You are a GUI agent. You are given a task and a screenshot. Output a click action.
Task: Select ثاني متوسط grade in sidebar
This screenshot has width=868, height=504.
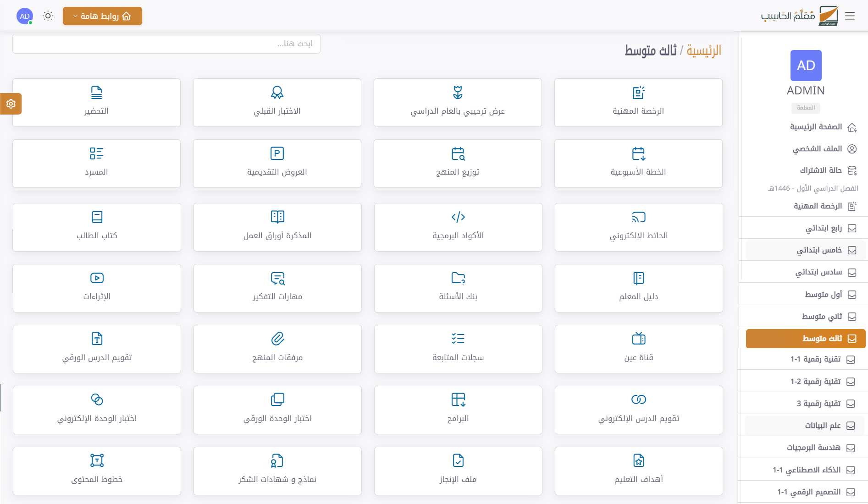pyautogui.click(x=805, y=316)
